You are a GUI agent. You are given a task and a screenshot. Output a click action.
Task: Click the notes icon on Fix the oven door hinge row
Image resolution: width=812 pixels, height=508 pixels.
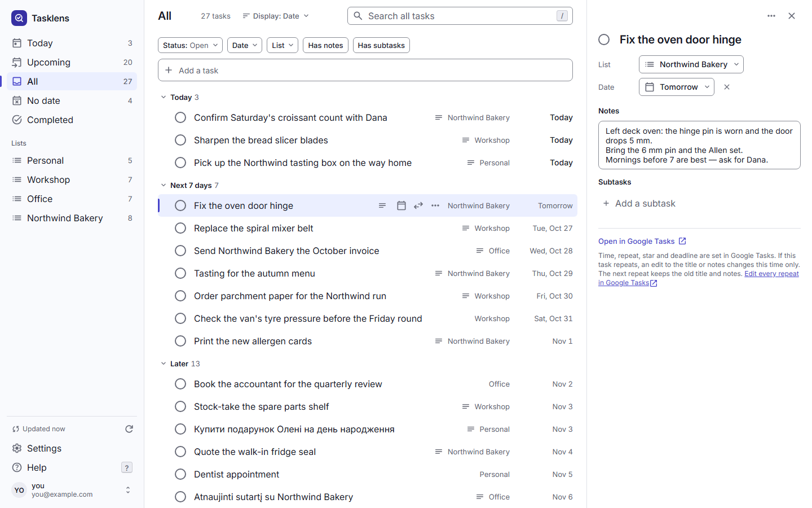click(382, 205)
